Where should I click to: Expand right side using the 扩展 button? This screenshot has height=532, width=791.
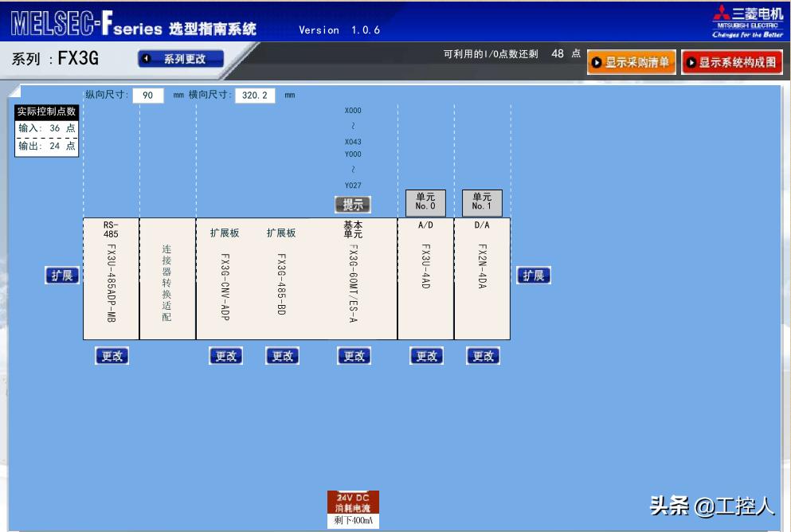[x=533, y=275]
